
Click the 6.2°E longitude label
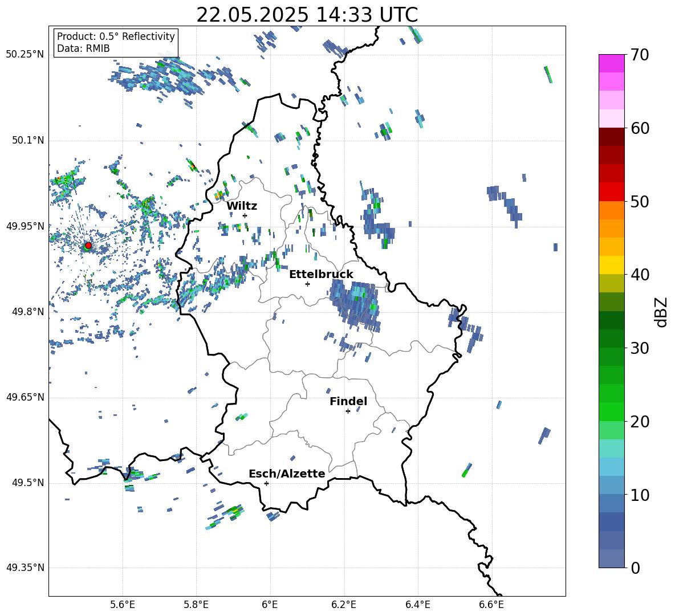coord(344,605)
